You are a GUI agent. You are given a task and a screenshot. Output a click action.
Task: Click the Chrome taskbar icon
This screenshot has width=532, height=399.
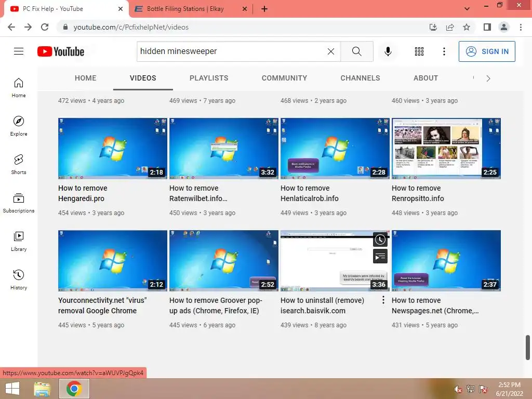[74, 389]
